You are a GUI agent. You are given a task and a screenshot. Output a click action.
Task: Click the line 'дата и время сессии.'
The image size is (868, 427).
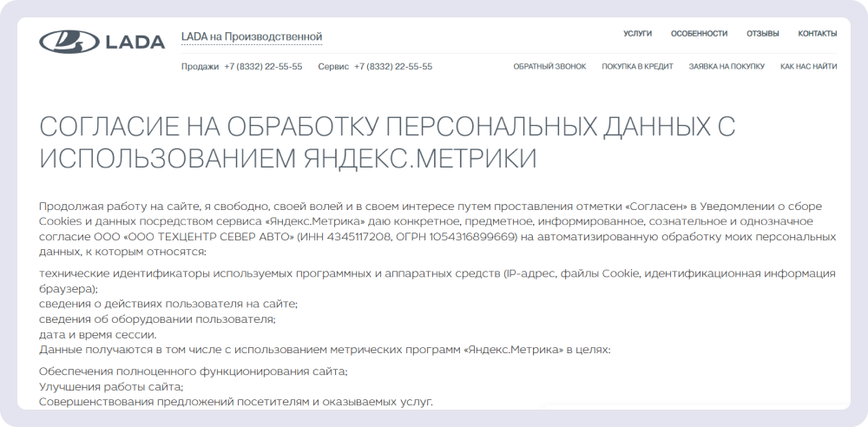point(98,334)
